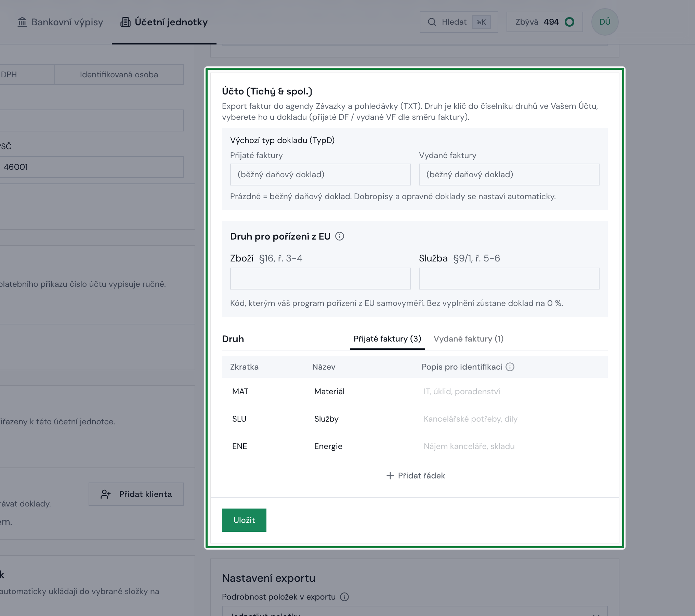Click the Výchozí typ dokladu (TypD) label

pos(282,140)
